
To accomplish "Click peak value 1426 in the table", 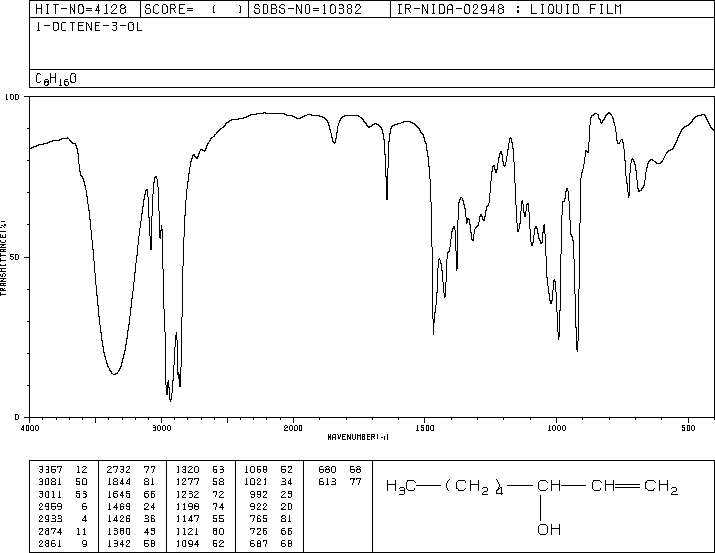I will [119, 519].
